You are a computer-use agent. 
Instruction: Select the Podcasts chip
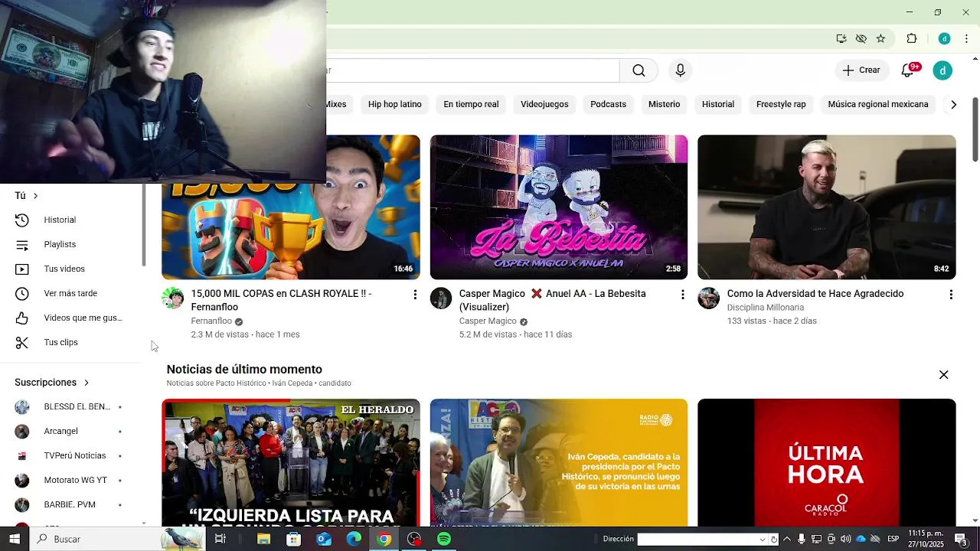coord(608,104)
